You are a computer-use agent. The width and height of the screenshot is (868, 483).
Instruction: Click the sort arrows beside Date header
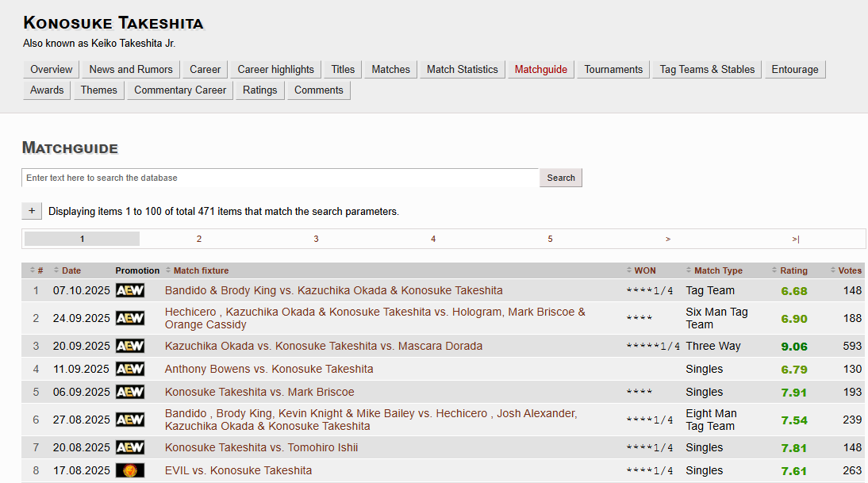[x=57, y=270]
